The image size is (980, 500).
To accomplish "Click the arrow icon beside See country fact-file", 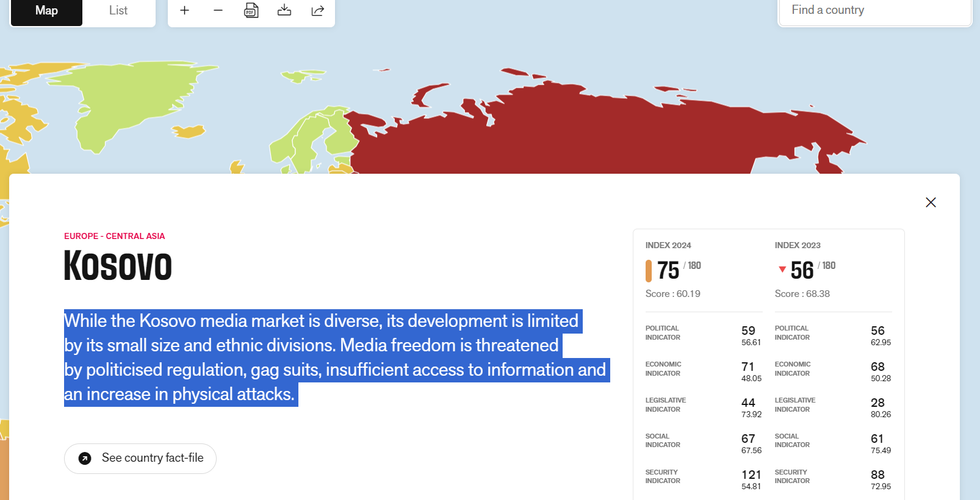I will point(85,458).
